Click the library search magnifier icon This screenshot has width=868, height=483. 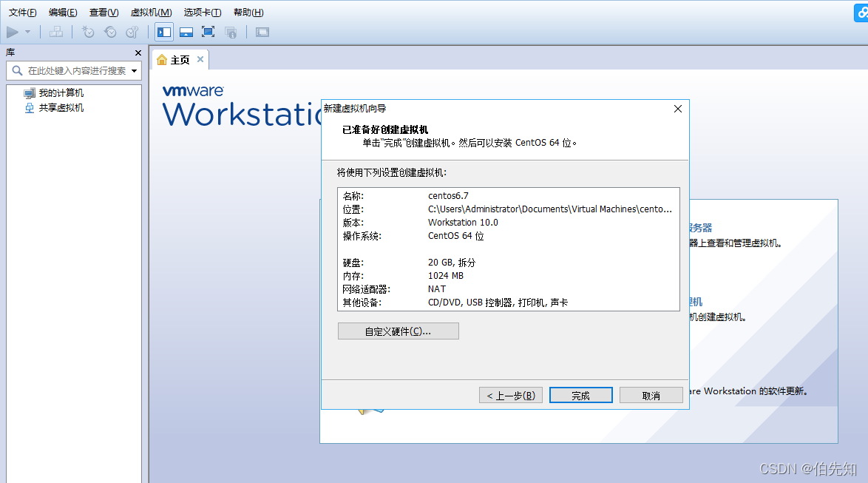[x=17, y=70]
